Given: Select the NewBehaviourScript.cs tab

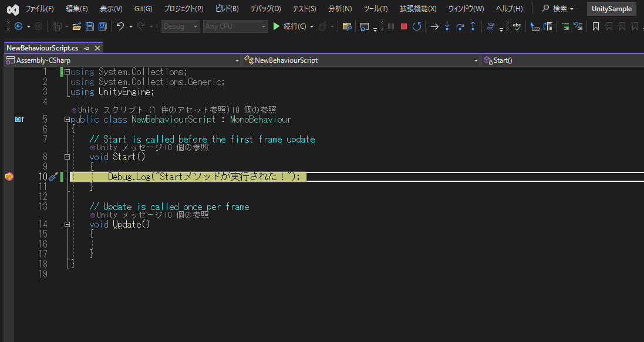Looking at the screenshot, I should pyautogui.click(x=42, y=48).
